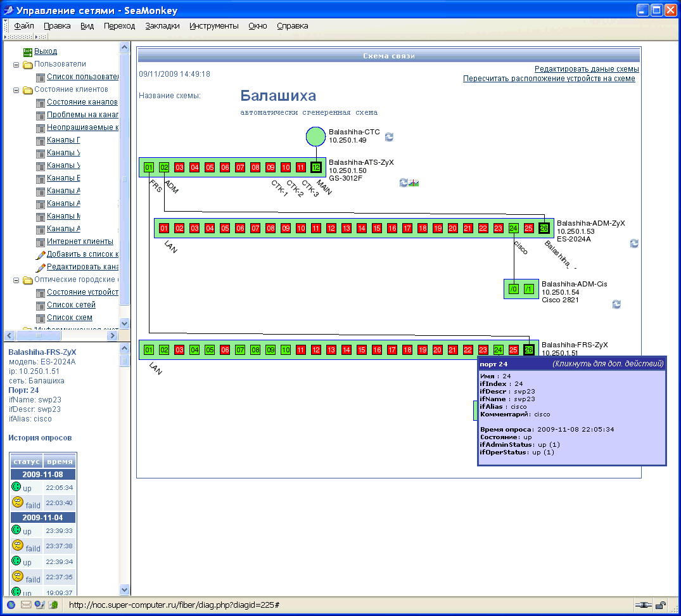Screen dimensions: 681x616
Task: Open SeaMonkey Mail from the status bar
Action: coord(26,605)
